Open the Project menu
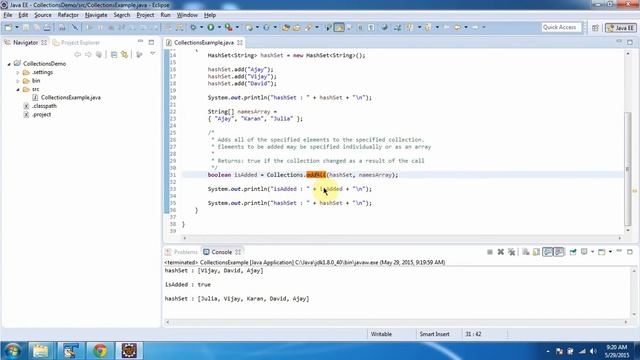The height and width of the screenshot is (360, 640). tap(145, 15)
